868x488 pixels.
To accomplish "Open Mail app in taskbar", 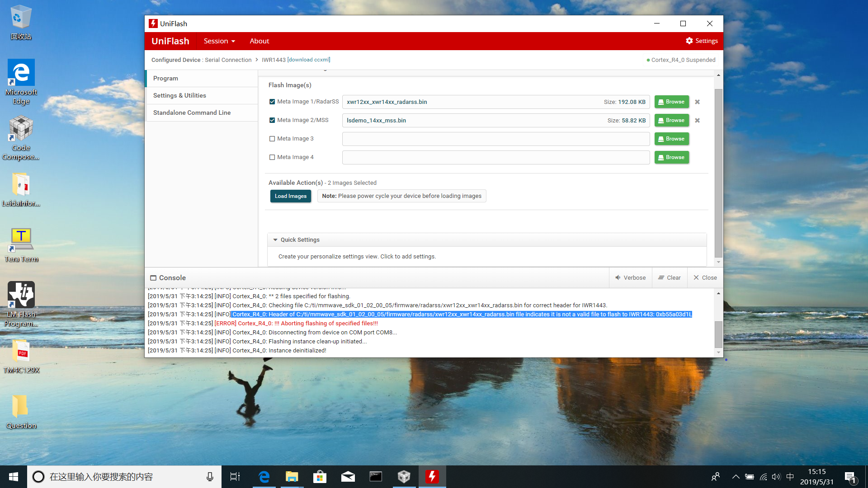I will (348, 477).
